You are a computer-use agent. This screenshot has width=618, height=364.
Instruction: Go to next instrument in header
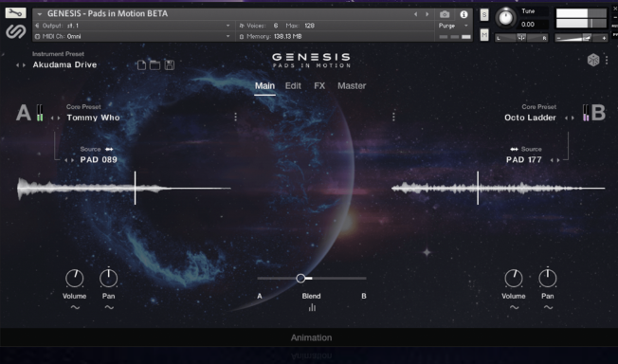pos(427,14)
